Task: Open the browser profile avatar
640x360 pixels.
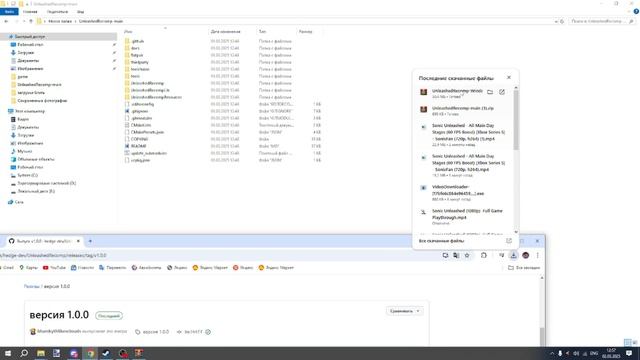Action: click(526, 256)
